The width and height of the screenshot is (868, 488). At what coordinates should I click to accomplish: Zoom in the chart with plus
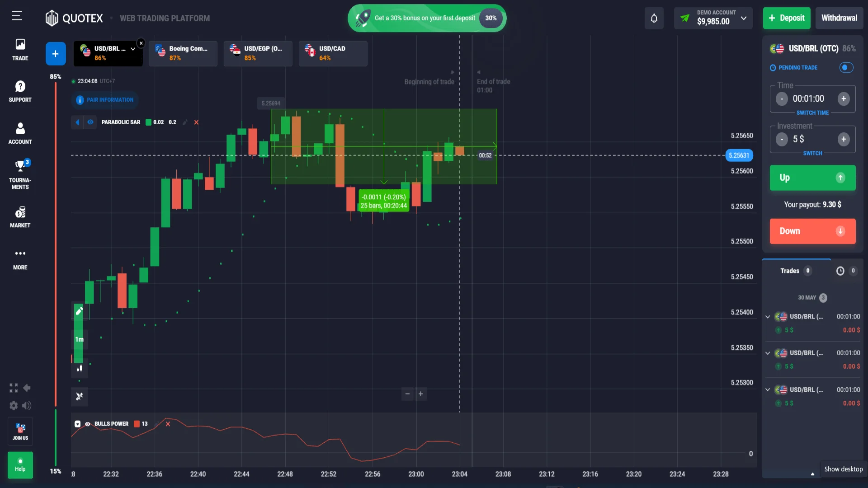(x=420, y=394)
